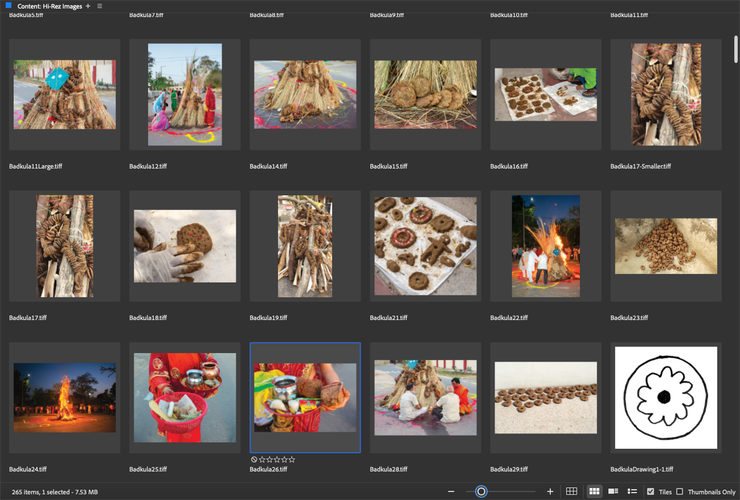Viewport: 740px width, 500px height.
Task: Click the Badkula11Large.tiff filename label
Action: click(35, 166)
